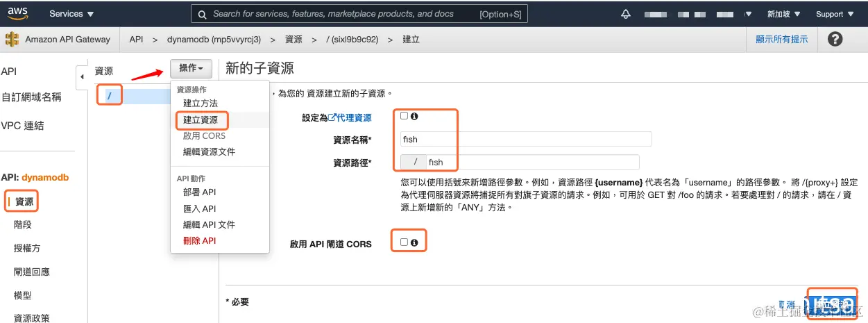Image resolution: width=868 pixels, height=323 pixels.
Task: Open 授權方 in the sidebar
Action: pyautogui.click(x=27, y=248)
